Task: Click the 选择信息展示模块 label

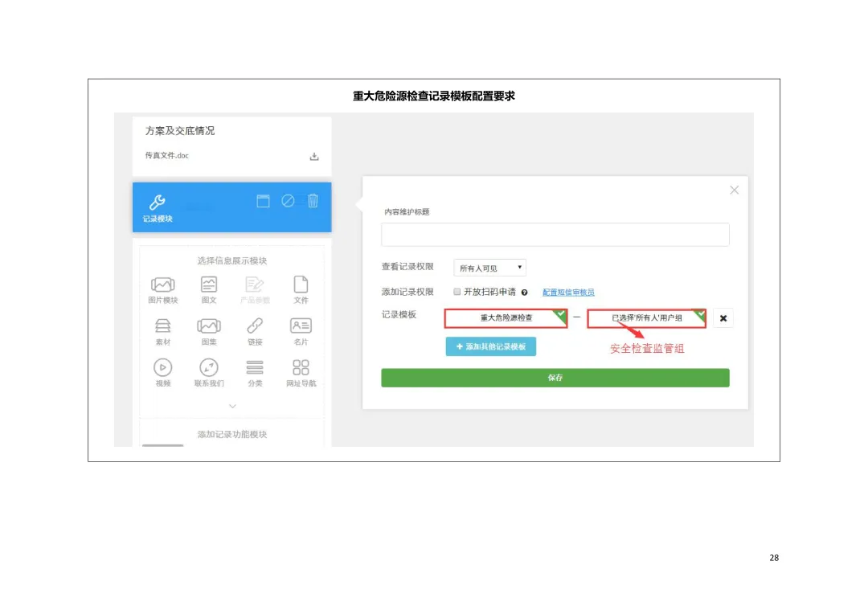Action: click(x=232, y=260)
